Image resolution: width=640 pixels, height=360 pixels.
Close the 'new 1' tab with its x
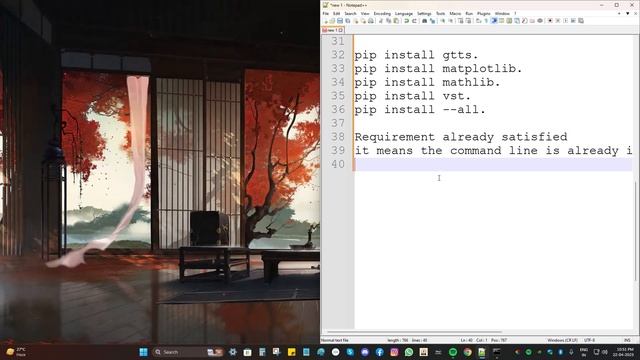coord(341,30)
